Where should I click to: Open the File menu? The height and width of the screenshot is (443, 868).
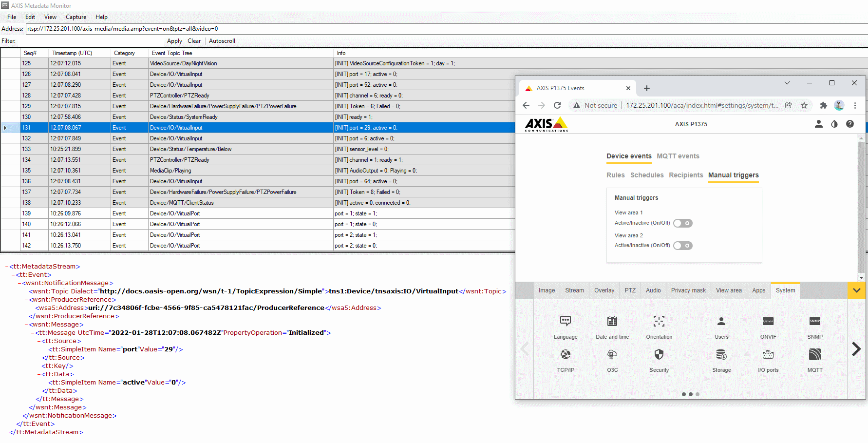tap(12, 17)
